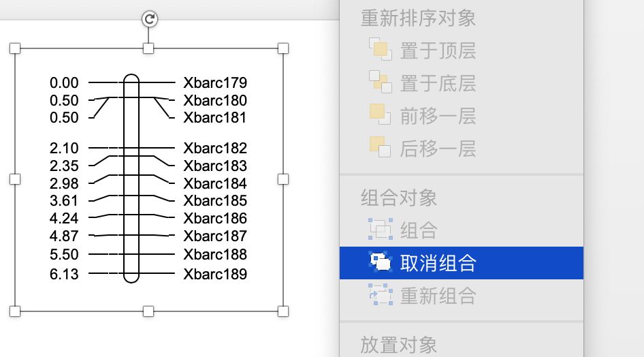Click marker label Xbarc189
This screenshot has height=357, width=644.
pyautogui.click(x=215, y=274)
